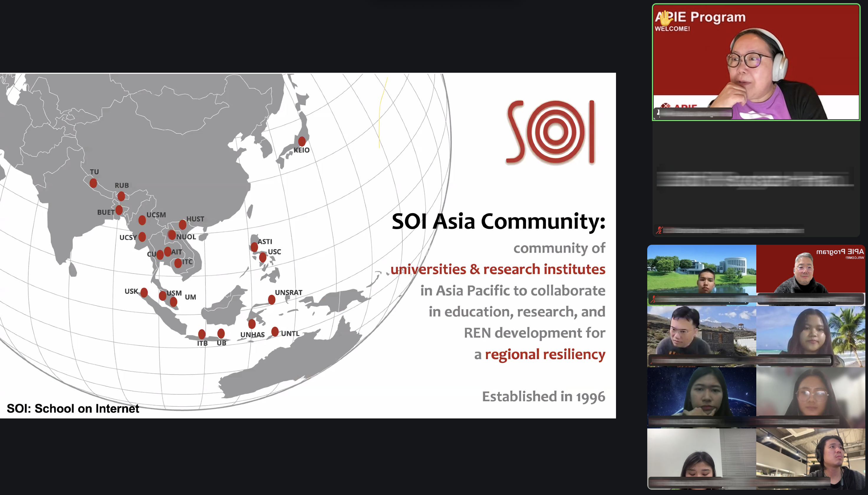Select the KEIO marker on the Japan map
The width and height of the screenshot is (868, 495).
(302, 142)
